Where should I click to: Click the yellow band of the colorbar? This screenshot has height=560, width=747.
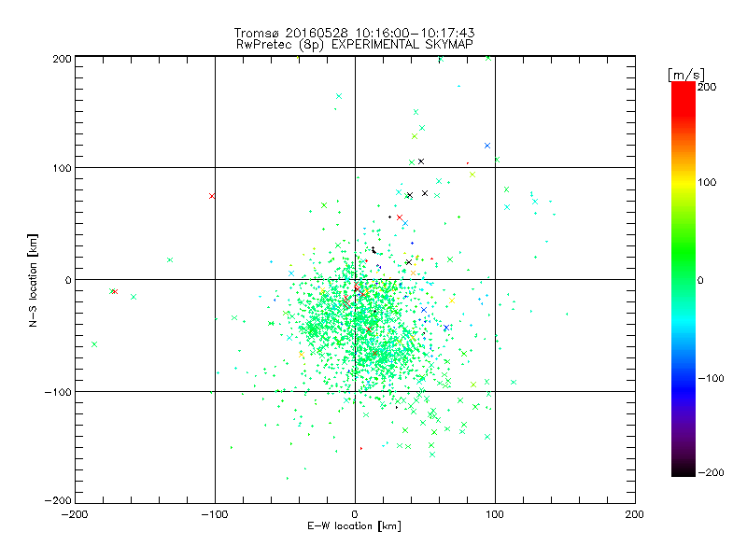[x=684, y=182]
